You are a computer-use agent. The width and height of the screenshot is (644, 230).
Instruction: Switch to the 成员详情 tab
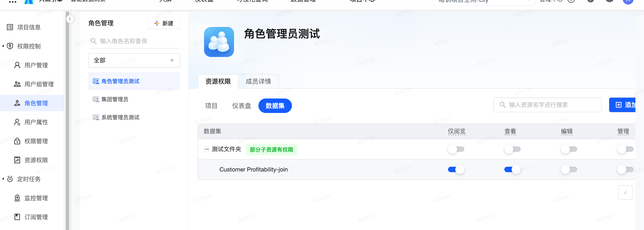[x=258, y=81]
